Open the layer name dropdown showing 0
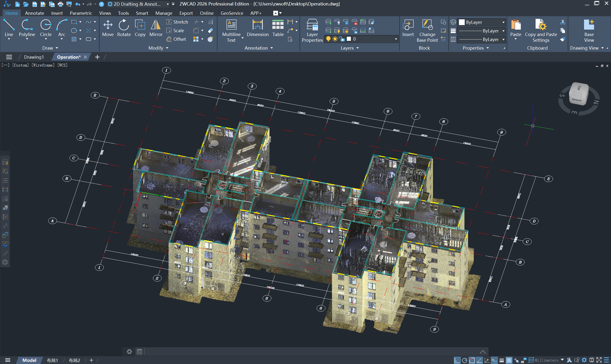The image size is (611, 364). pos(361,39)
